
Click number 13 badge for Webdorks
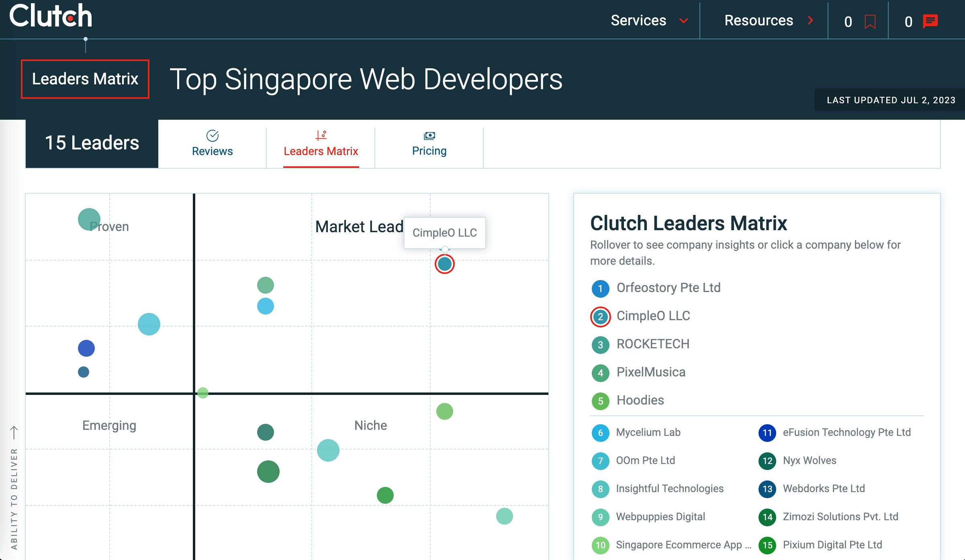tap(767, 489)
